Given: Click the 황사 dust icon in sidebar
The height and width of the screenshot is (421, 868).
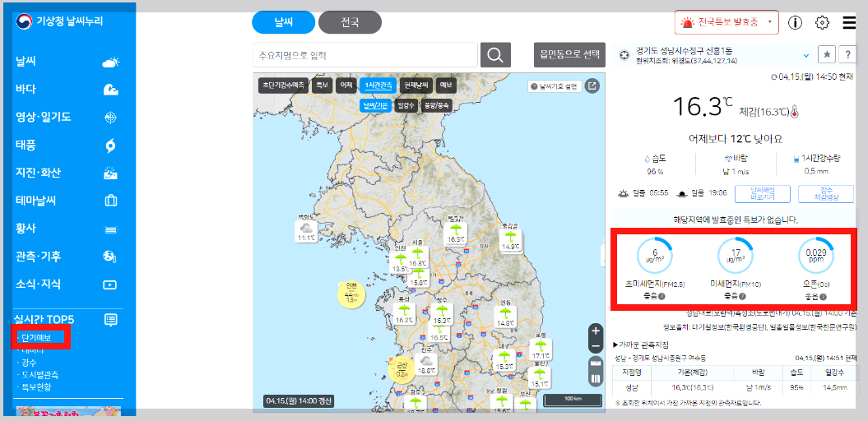Looking at the screenshot, I should pyautogui.click(x=111, y=229).
